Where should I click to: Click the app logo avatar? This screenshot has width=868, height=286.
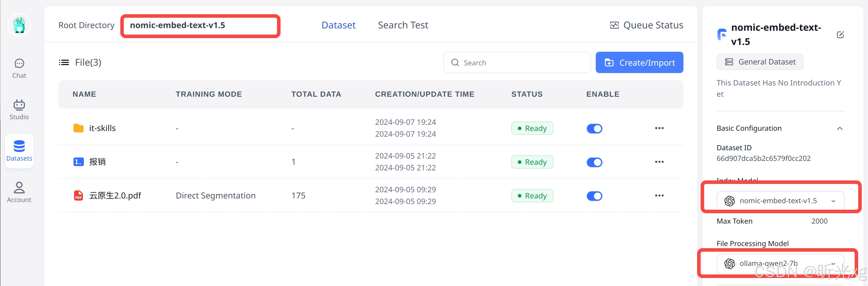[19, 25]
